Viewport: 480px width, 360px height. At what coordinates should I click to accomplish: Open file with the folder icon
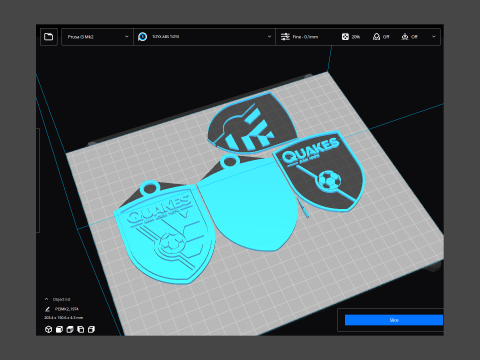(49, 37)
